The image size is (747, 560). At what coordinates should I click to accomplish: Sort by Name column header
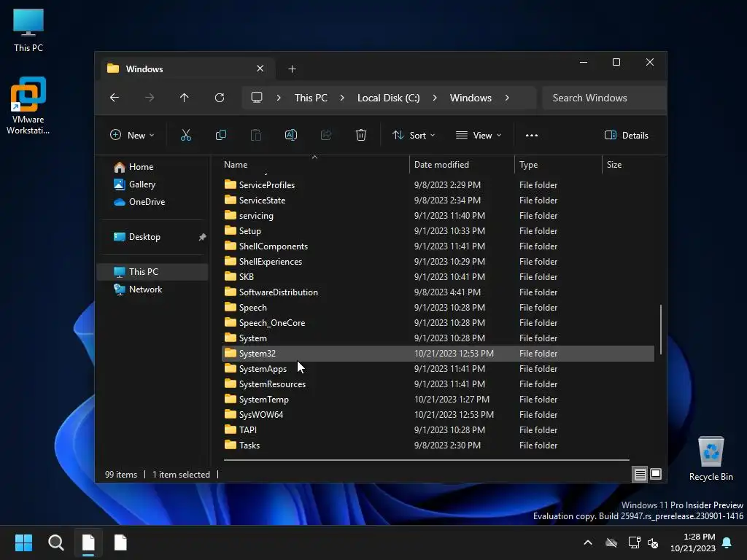314,165
